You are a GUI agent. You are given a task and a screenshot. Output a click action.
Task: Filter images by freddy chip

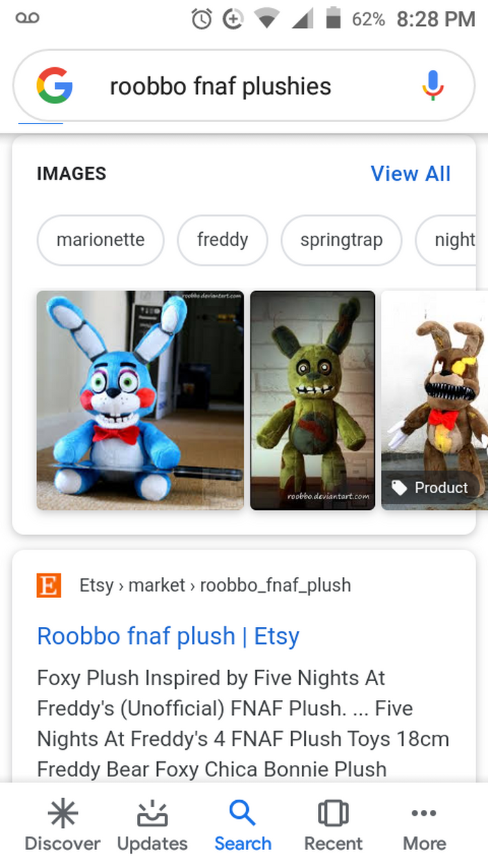click(222, 240)
